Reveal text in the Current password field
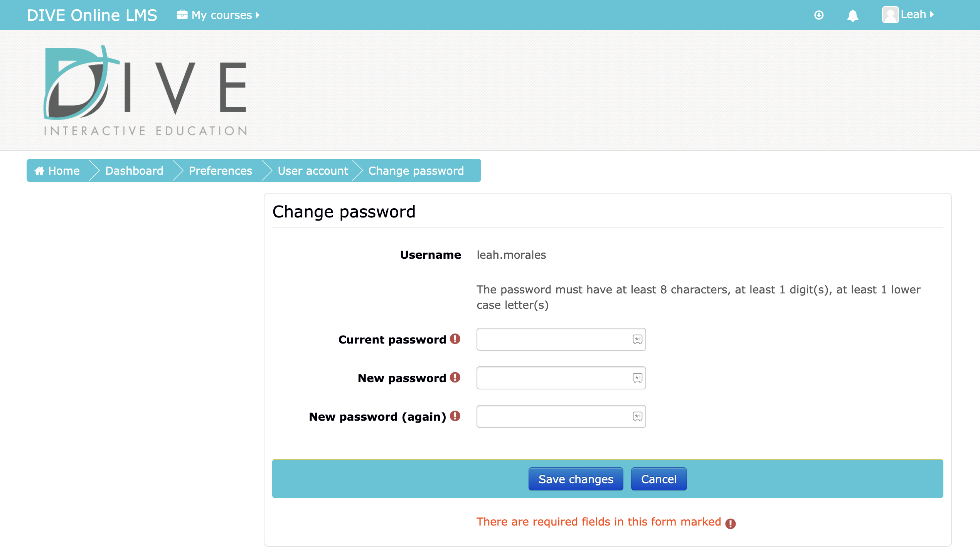This screenshot has width=980, height=556. pos(636,339)
